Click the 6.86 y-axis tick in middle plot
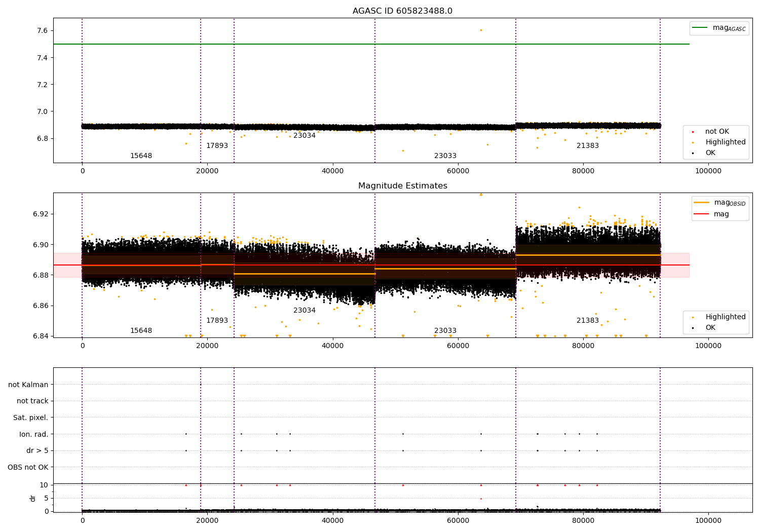This screenshot has height=532, width=760. coord(41,306)
